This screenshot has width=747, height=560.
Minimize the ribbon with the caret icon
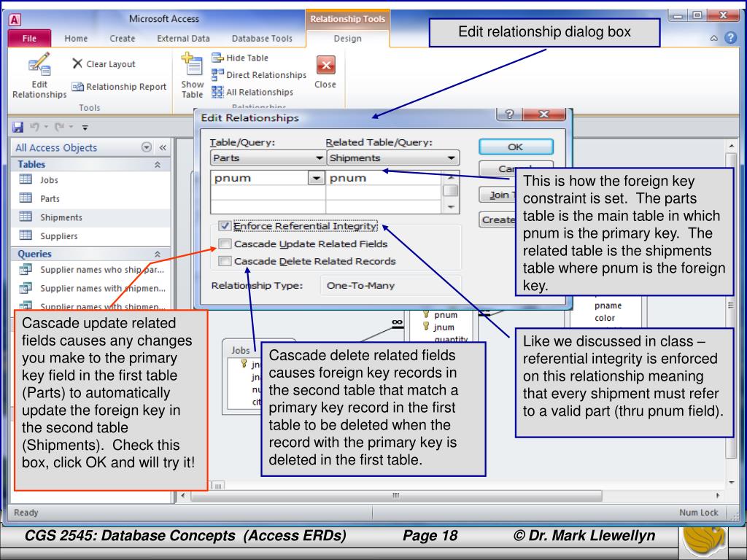713,39
